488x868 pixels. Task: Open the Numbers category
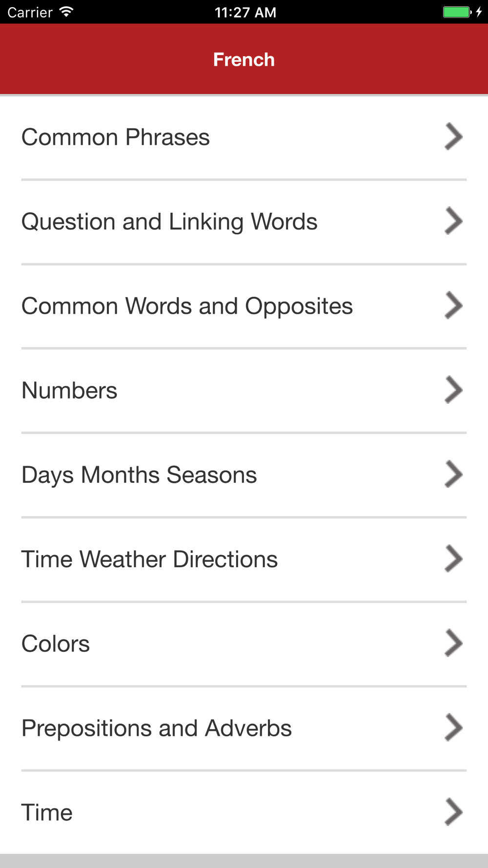[x=69, y=391]
